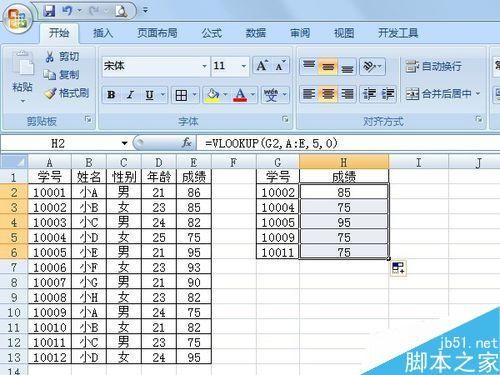500x375 pixels.
Task: Select cell E7 with value 93
Action: (194, 267)
